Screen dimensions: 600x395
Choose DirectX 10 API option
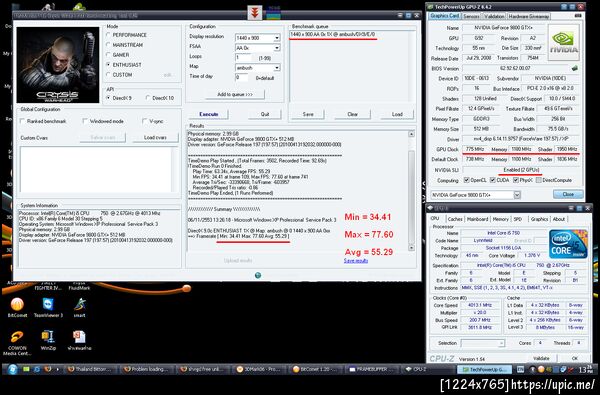pyautogui.click(x=148, y=98)
